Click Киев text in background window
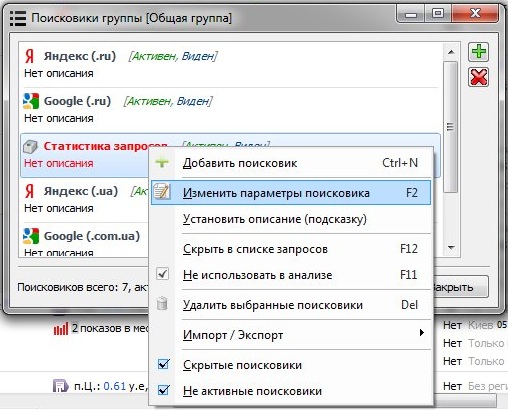This screenshot has width=508, height=410. click(x=481, y=325)
